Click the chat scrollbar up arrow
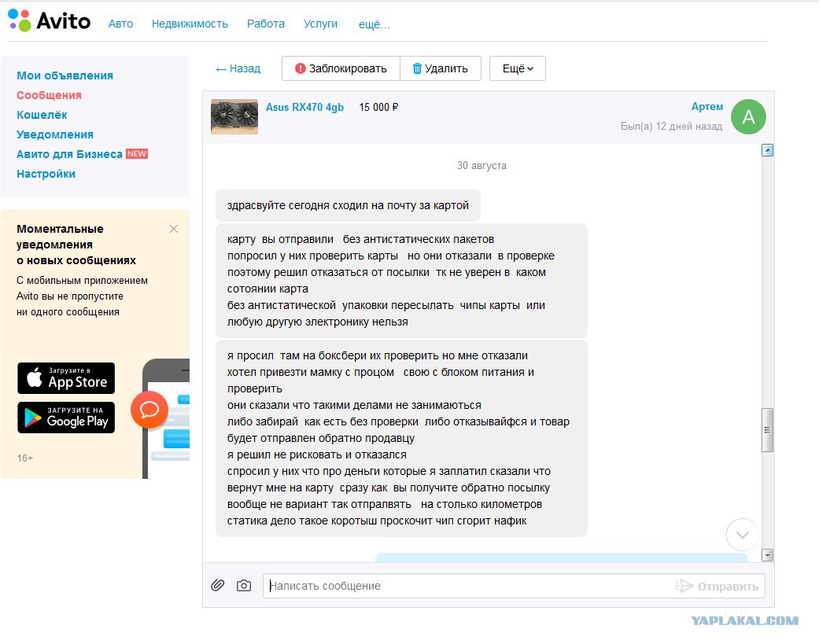 click(x=767, y=151)
